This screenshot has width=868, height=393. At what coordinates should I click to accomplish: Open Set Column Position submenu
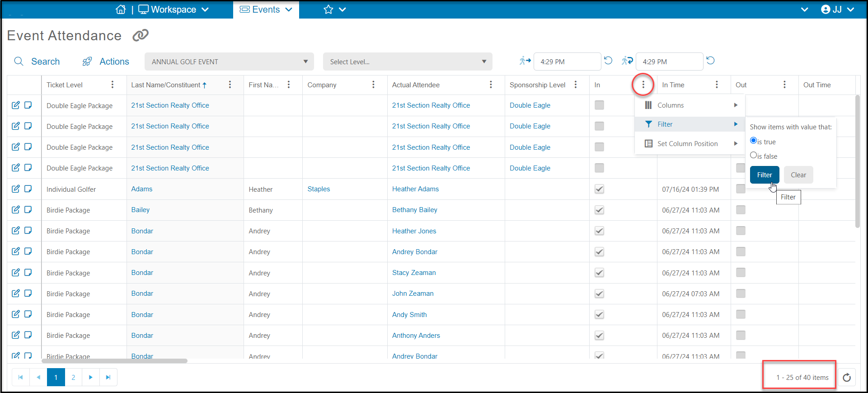[690, 143]
